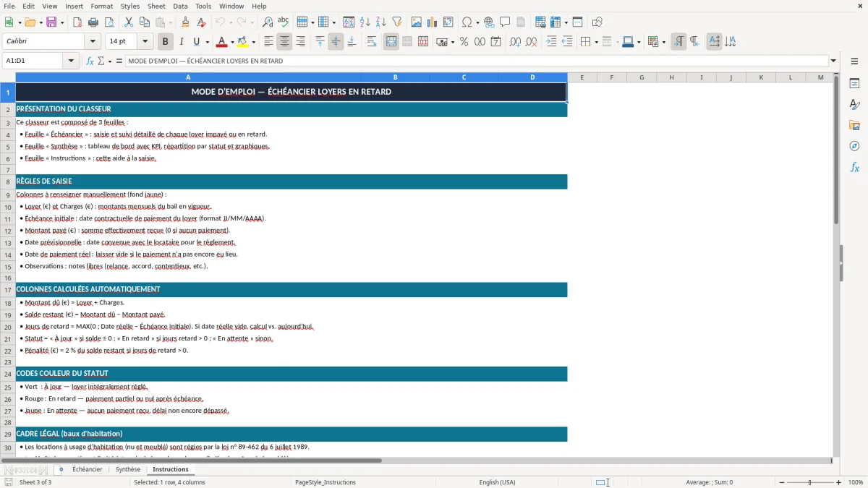
Task: Toggle Italic formatting
Action: pos(181,42)
